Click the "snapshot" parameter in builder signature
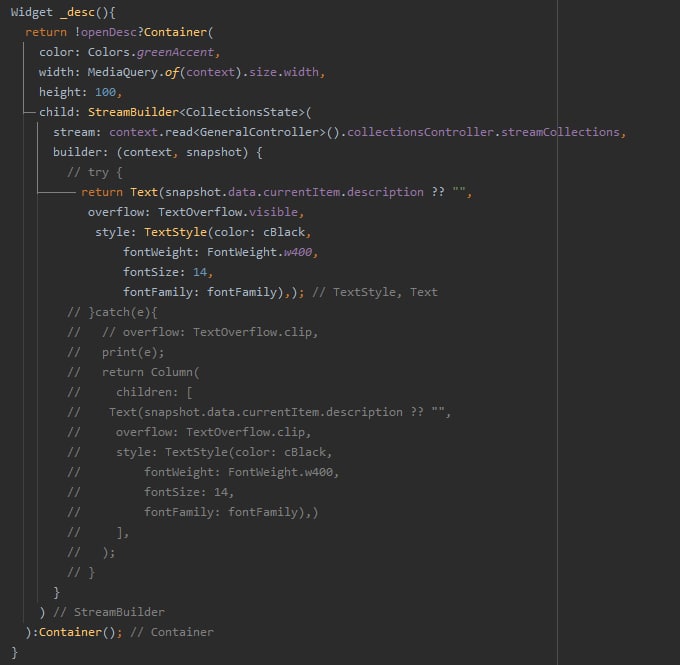680x665 pixels. [213, 152]
